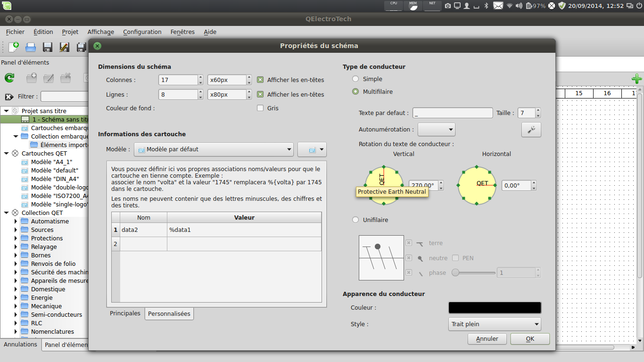Image resolution: width=644 pixels, height=362 pixels.
Task: Reload the element collections with green arrow
Action: tap(9, 78)
